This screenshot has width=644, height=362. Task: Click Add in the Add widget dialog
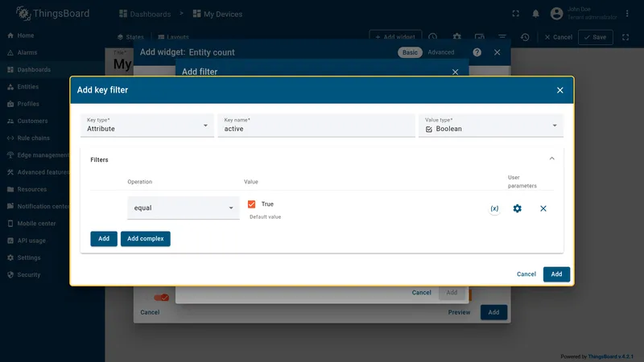click(x=493, y=312)
